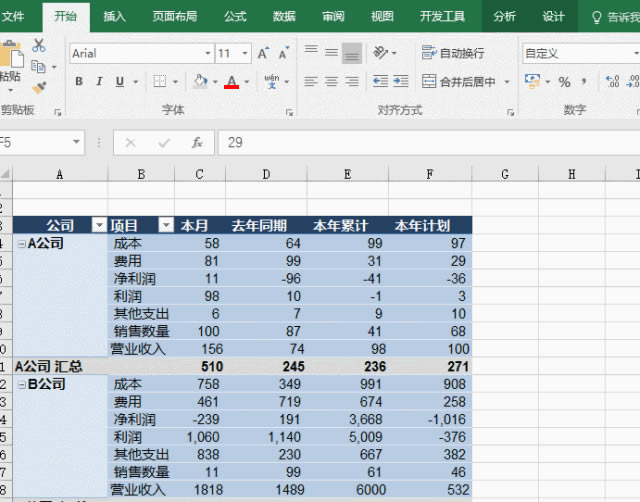Screen dimensions: 640x502
Task: Toggle underline formatting
Action: click(120, 82)
